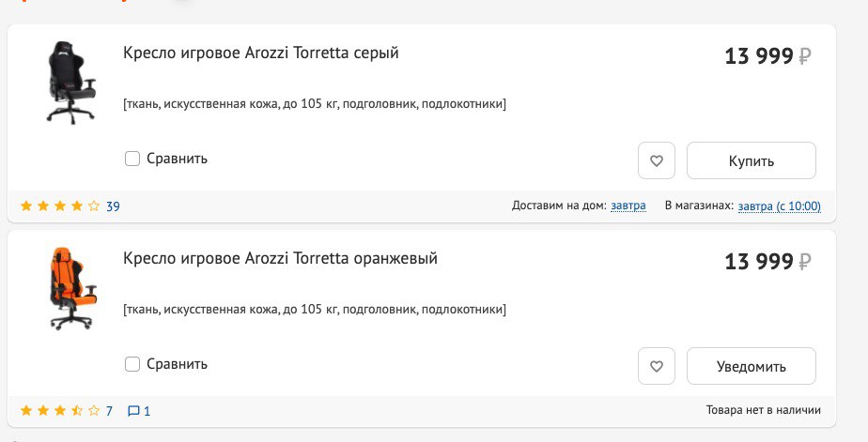Add gray Arozzi Torretta to favorites (heart)
The image size is (868, 442).
point(657,160)
